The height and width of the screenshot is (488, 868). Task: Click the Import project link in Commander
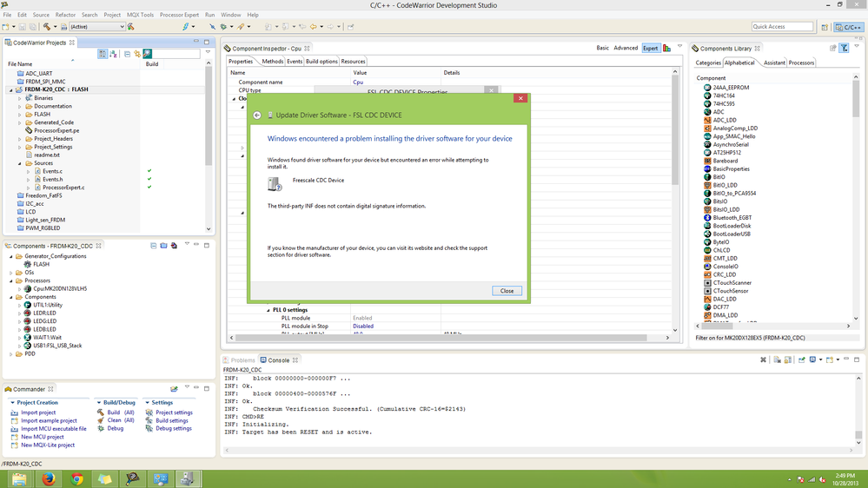pos(38,412)
